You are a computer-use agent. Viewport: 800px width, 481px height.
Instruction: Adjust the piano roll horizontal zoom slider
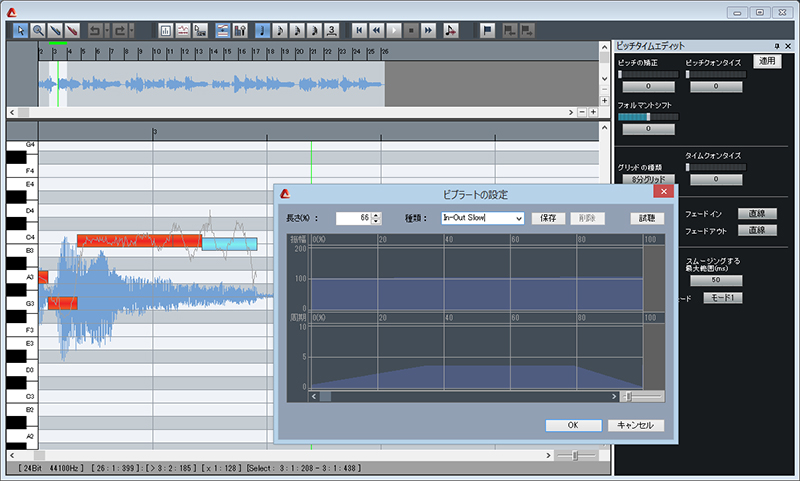click(576, 455)
